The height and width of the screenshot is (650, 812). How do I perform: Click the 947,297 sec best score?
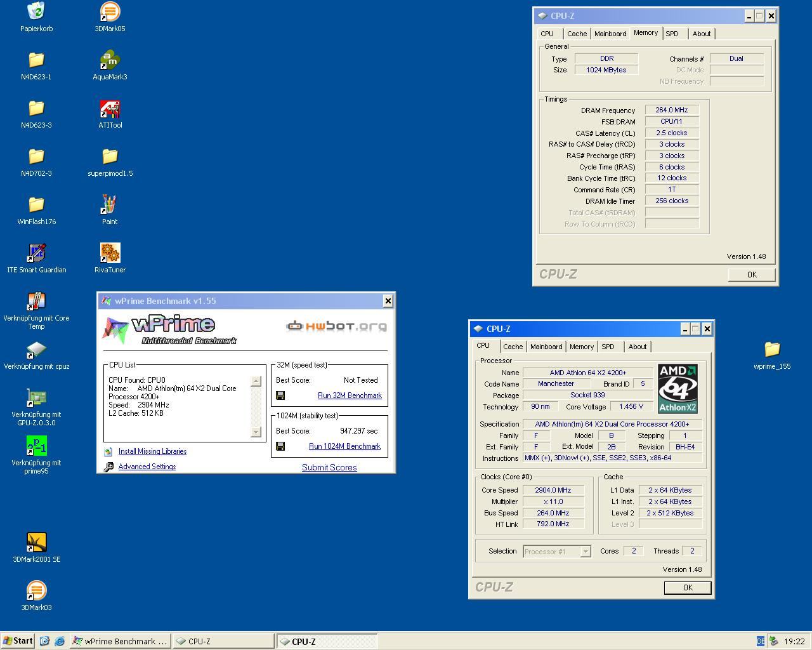click(358, 431)
